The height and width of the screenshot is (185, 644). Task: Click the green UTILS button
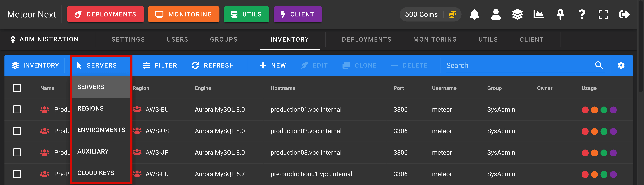click(x=247, y=14)
